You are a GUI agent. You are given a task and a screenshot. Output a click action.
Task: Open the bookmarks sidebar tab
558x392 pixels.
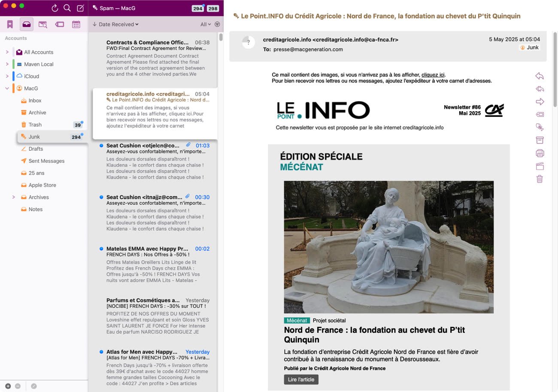coord(10,24)
